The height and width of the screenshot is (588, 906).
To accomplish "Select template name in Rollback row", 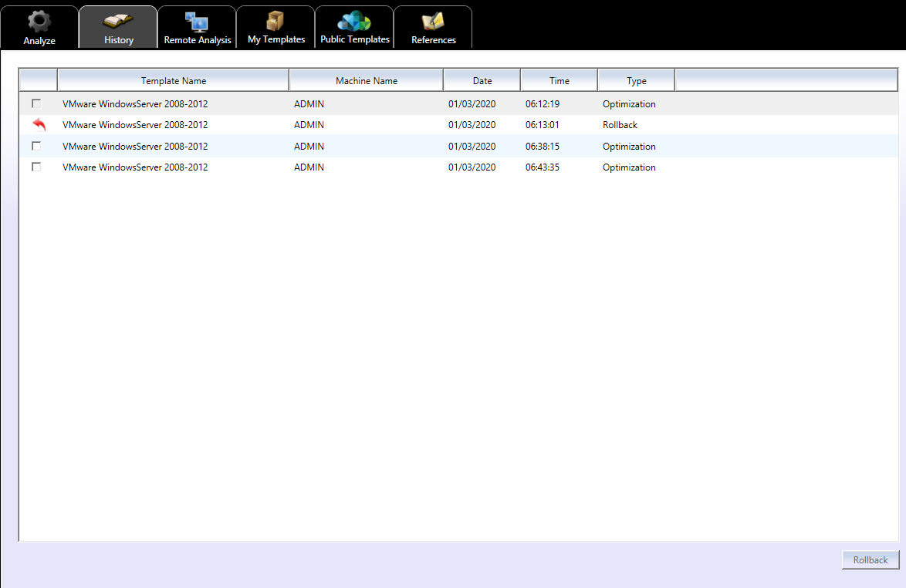I will coord(135,125).
